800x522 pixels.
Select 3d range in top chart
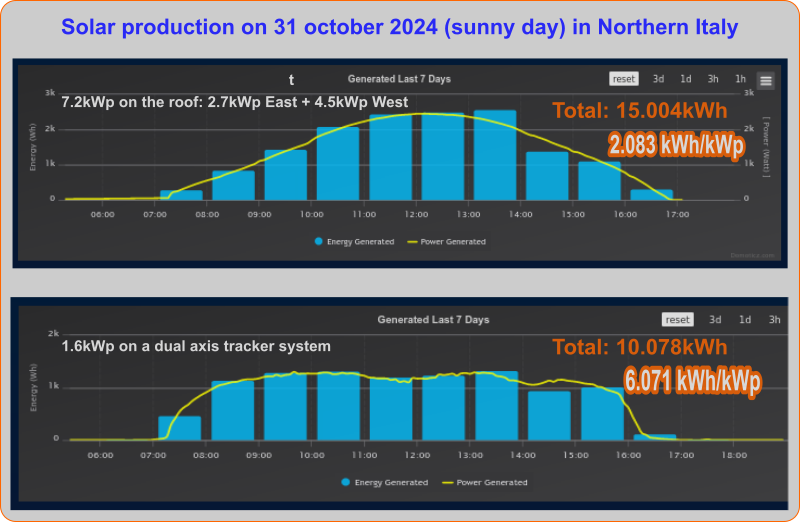click(x=658, y=79)
